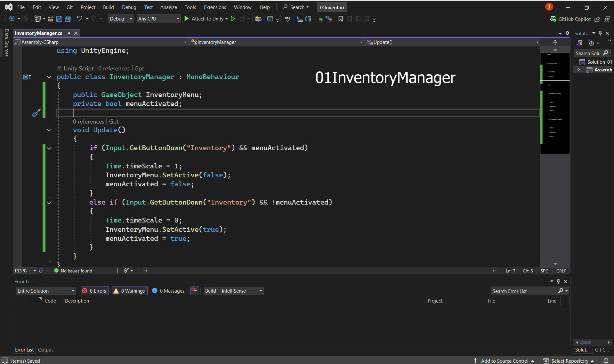Open the Debug configuration dropdown
The width and height of the screenshot is (614, 364).
[121, 19]
